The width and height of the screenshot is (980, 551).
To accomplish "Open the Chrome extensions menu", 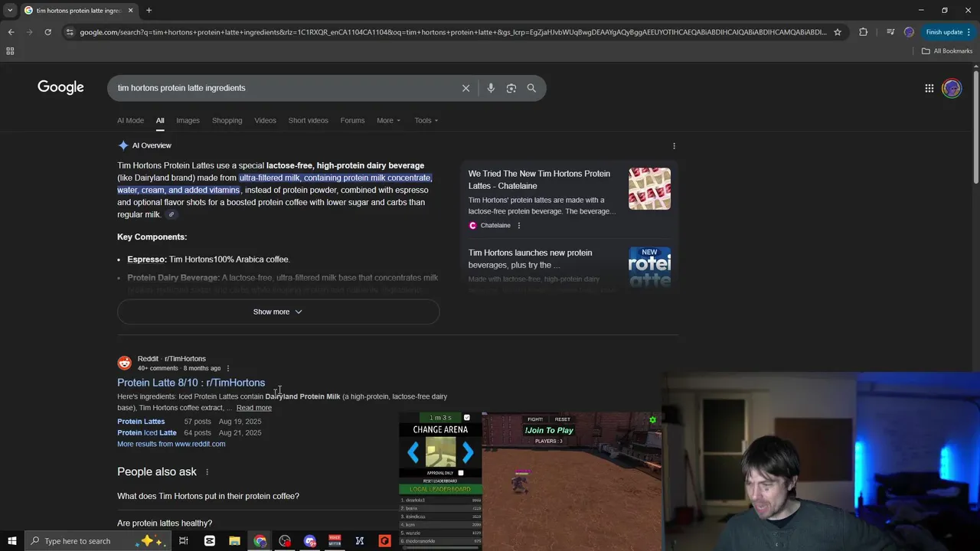I will pos(864,32).
